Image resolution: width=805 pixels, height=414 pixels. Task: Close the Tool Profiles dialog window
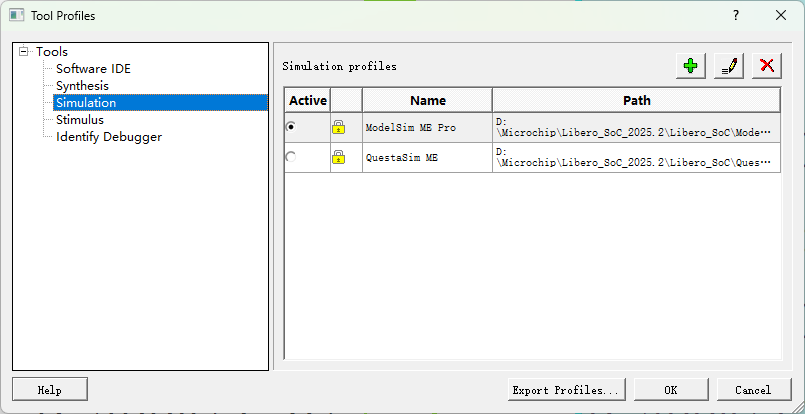(x=781, y=15)
